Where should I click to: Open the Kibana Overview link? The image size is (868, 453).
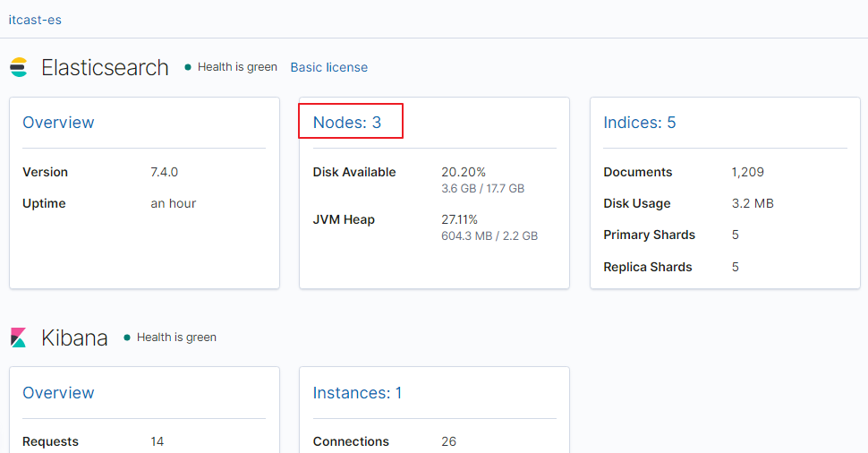tap(58, 393)
